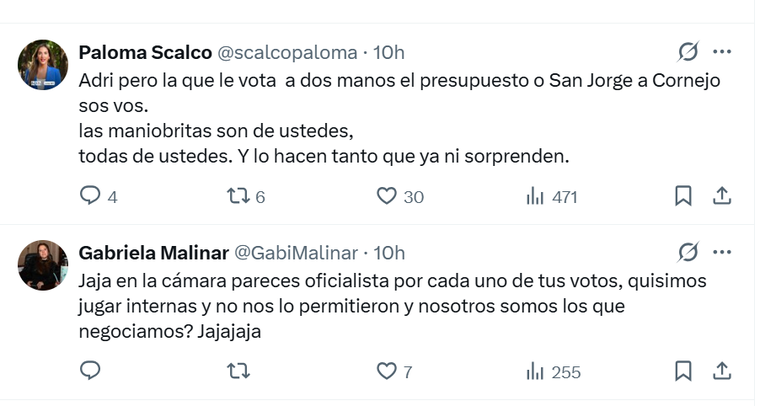This screenshot has height=406, width=760.
Task: Open more options on Paloma's tweet
Action: tap(721, 52)
